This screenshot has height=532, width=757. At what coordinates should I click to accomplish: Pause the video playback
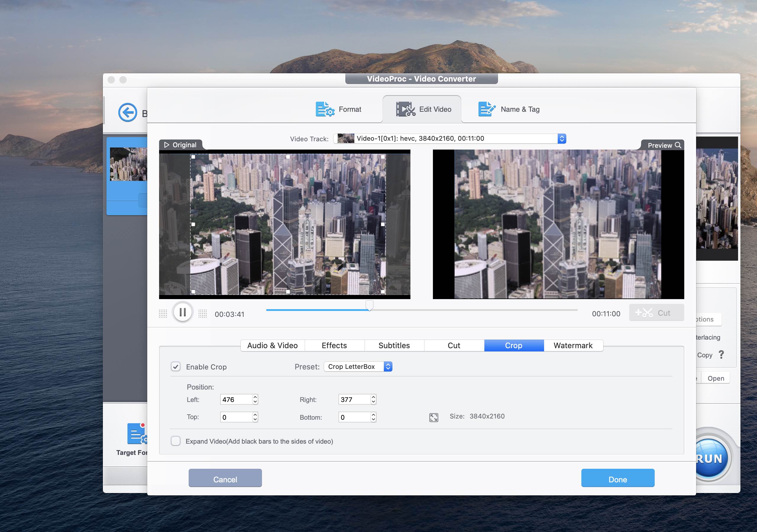coord(183,312)
